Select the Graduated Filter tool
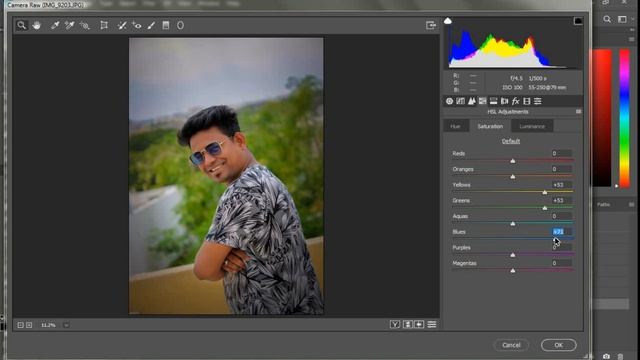 166,25
